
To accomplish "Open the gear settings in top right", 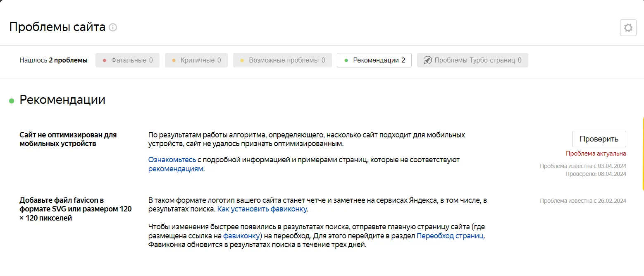I will [x=628, y=28].
